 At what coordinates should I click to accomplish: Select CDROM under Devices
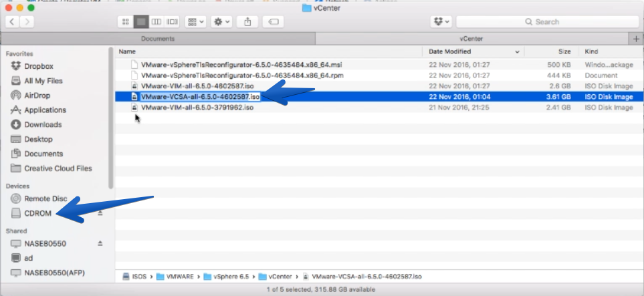[37, 213]
